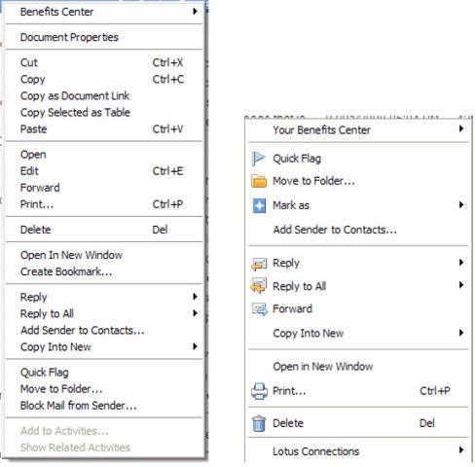This screenshot has width=476, height=467.
Task: Click the printer icon next to Print
Action: (259, 391)
